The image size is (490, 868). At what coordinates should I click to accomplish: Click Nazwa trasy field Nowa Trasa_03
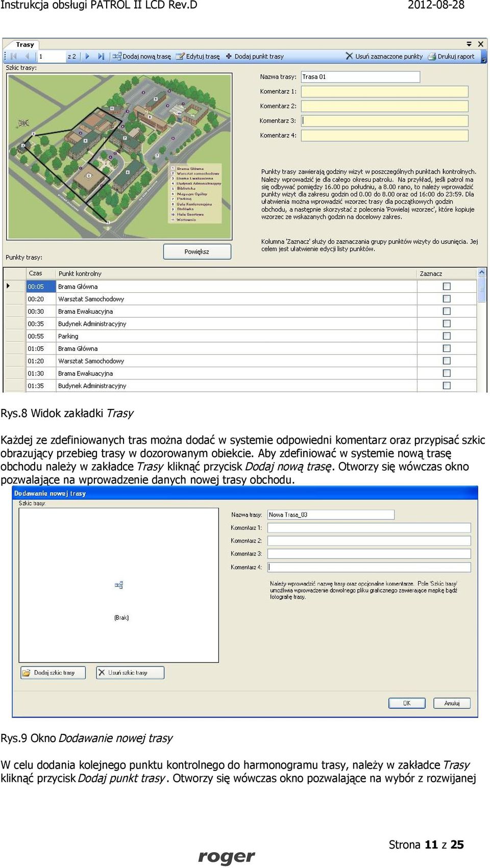point(331,515)
